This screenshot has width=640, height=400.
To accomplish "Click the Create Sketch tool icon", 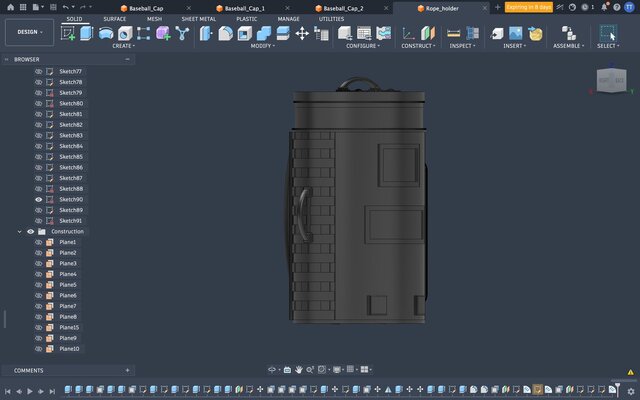I will pyautogui.click(x=68, y=33).
